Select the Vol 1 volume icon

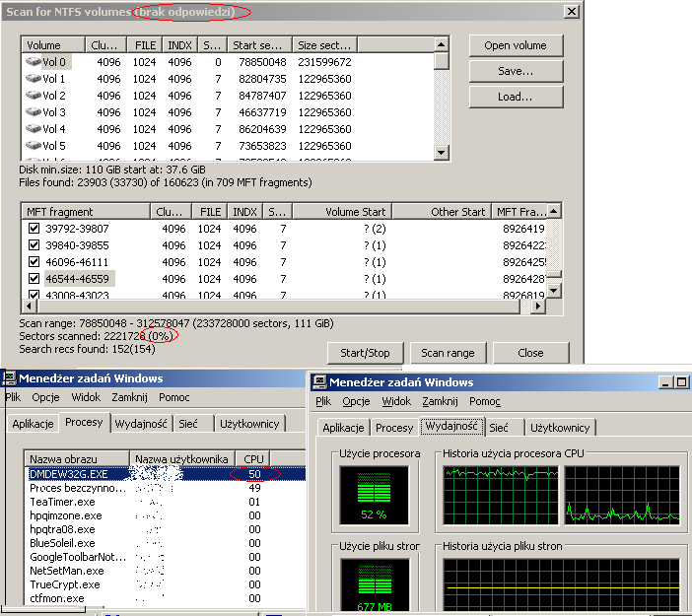(x=33, y=79)
